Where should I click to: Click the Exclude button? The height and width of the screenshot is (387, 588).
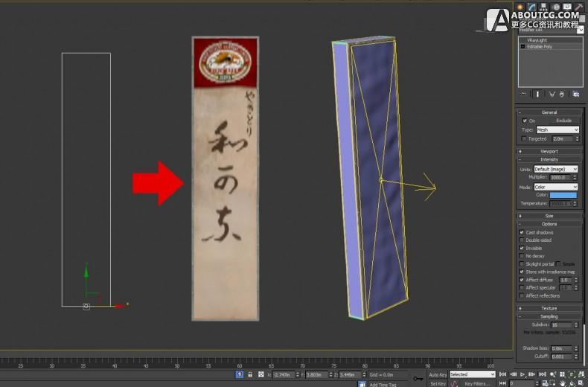point(563,121)
